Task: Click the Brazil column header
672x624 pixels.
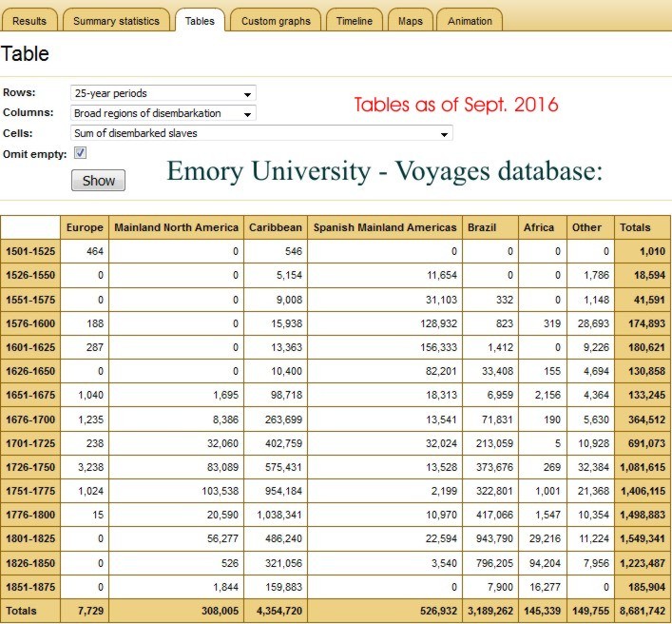Action: click(x=482, y=227)
